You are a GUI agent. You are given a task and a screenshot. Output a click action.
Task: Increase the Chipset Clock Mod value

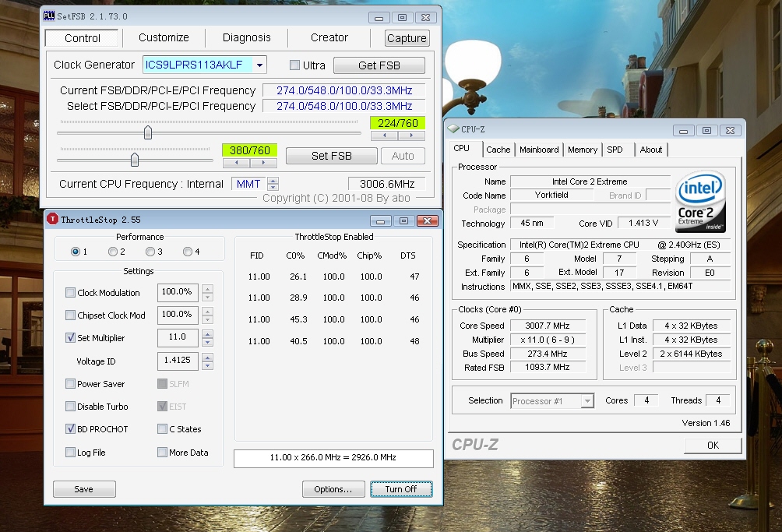click(x=207, y=311)
